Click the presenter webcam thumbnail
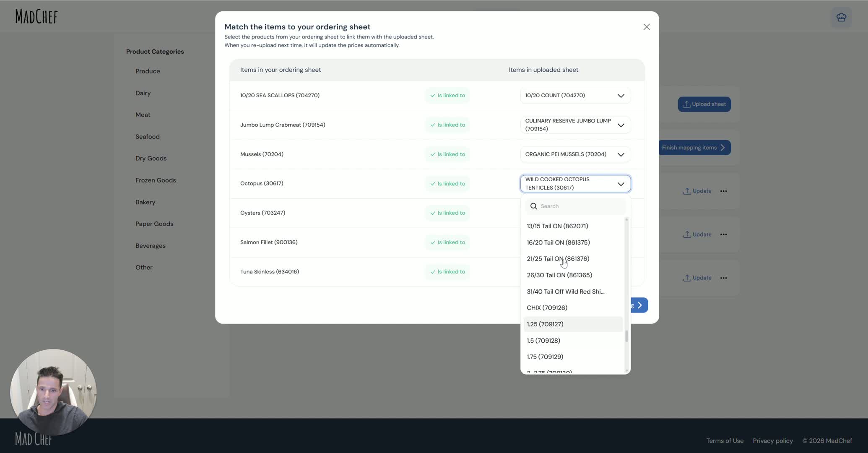 tap(53, 393)
